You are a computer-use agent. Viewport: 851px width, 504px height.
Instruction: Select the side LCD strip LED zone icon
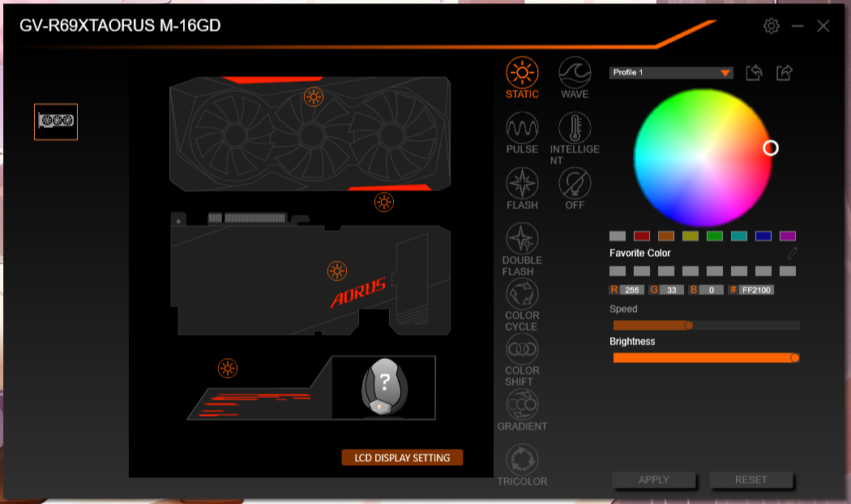pyautogui.click(x=228, y=369)
